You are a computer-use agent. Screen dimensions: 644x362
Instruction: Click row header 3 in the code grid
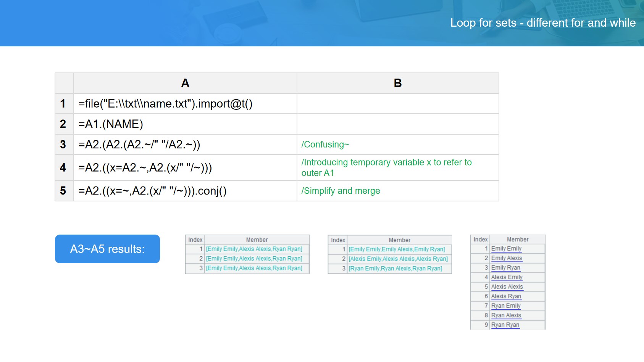click(x=63, y=145)
